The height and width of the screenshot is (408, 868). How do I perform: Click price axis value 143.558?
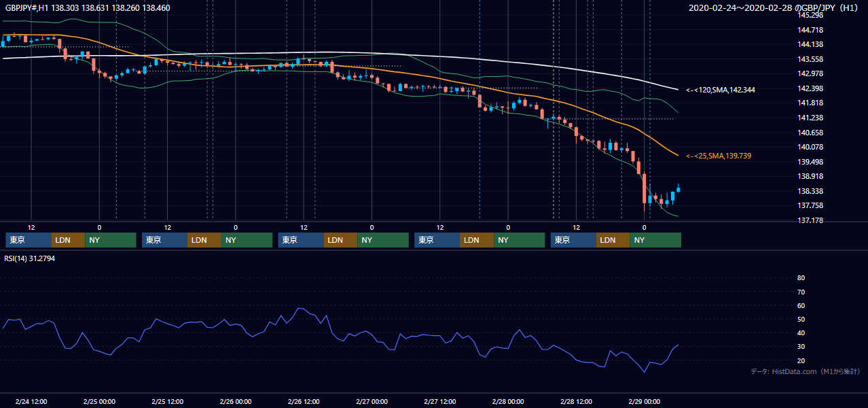(810, 59)
